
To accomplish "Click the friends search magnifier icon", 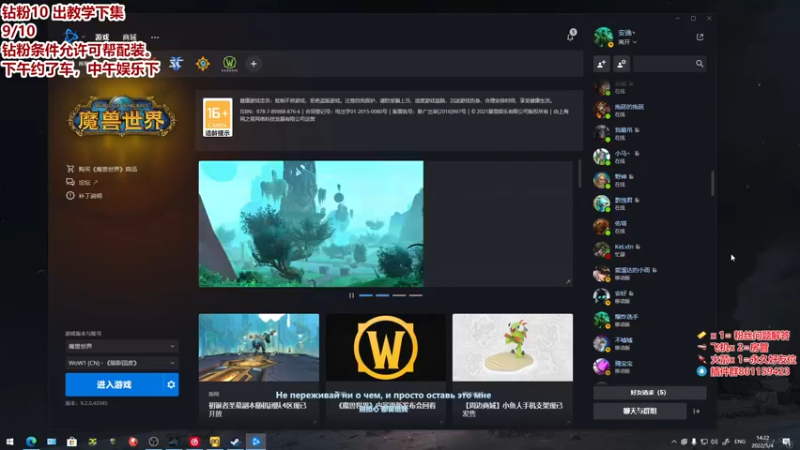I will pos(699,64).
